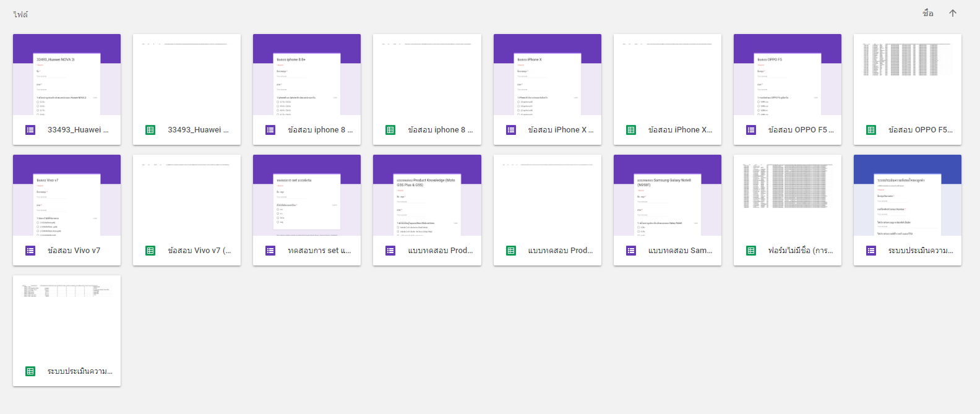Click the file name ฟอร์มไม่มีชื่อ (การ...

click(801, 251)
